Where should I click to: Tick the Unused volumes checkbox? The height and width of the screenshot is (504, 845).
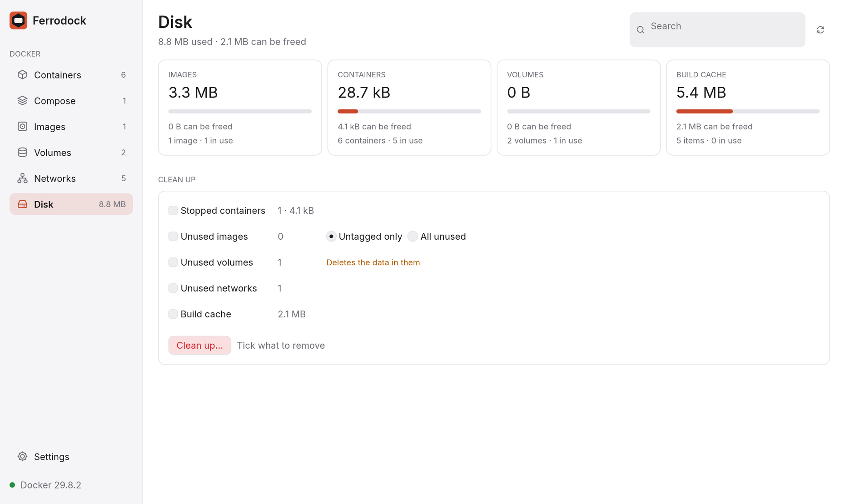(x=173, y=262)
